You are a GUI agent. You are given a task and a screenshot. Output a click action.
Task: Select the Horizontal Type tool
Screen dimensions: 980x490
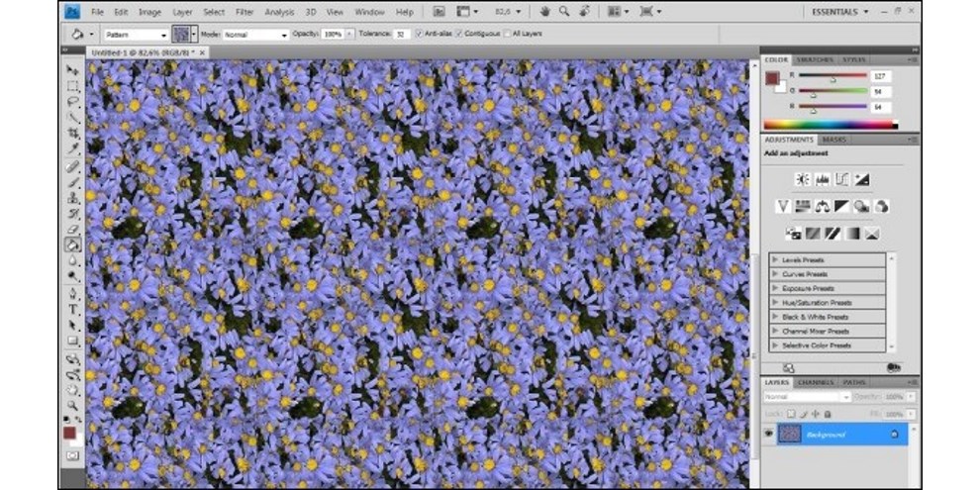click(x=73, y=310)
